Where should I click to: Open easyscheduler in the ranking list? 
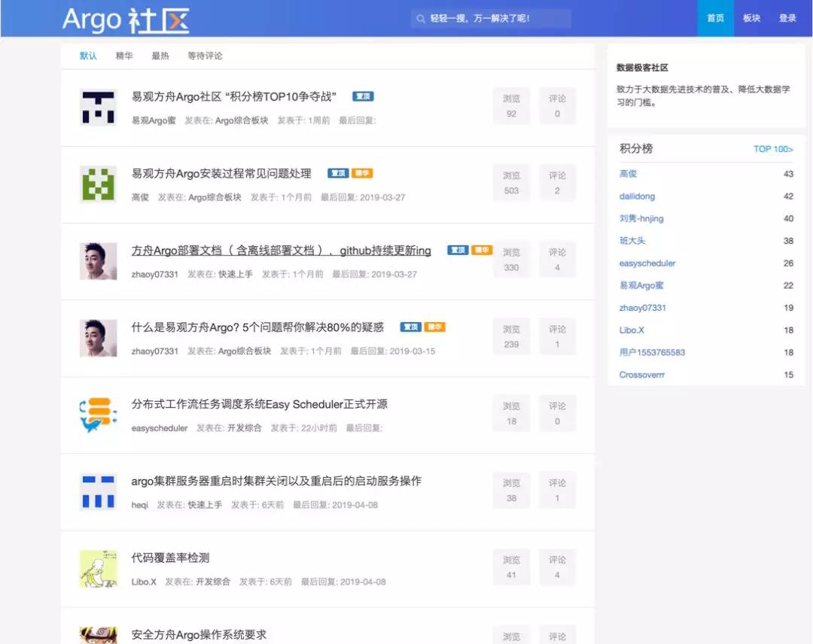[x=647, y=263]
